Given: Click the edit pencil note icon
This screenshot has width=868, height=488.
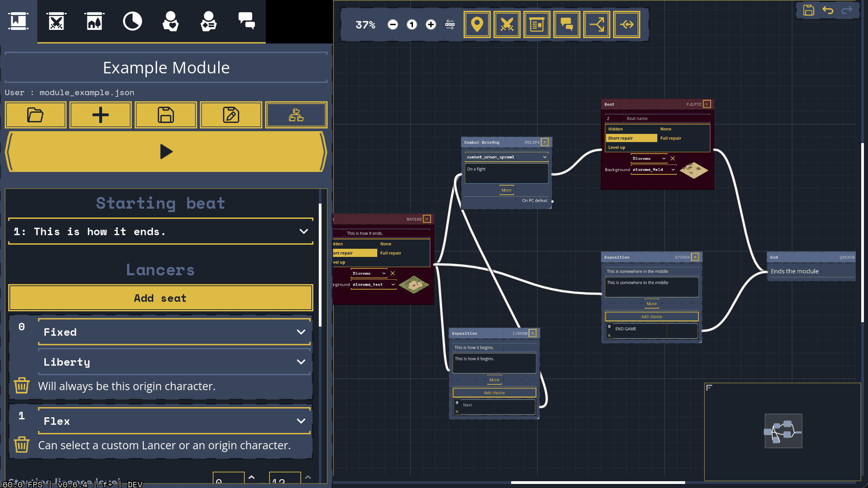Looking at the screenshot, I should 231,115.
